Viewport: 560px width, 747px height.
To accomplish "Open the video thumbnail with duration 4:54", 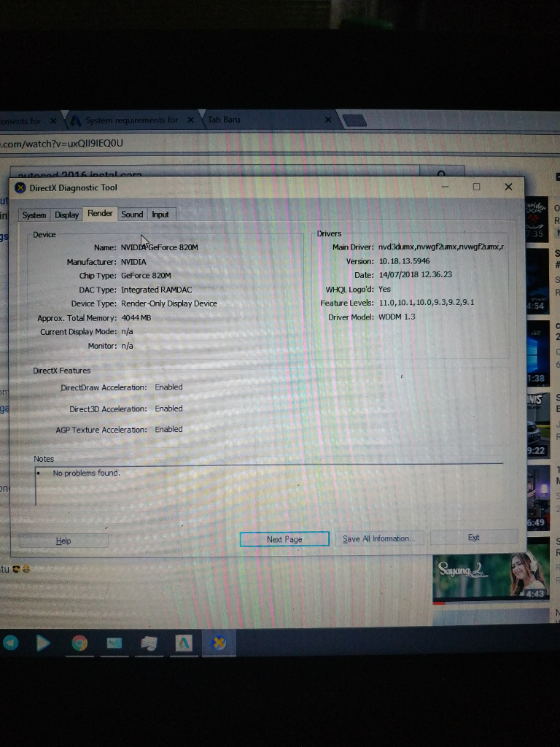I will (537, 281).
